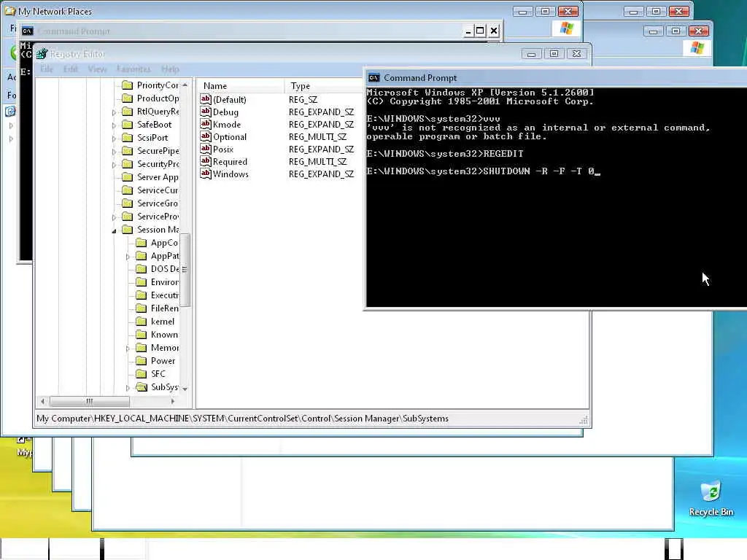
Task: Expand the RtlQueryRegistry tree node
Action: (x=114, y=113)
